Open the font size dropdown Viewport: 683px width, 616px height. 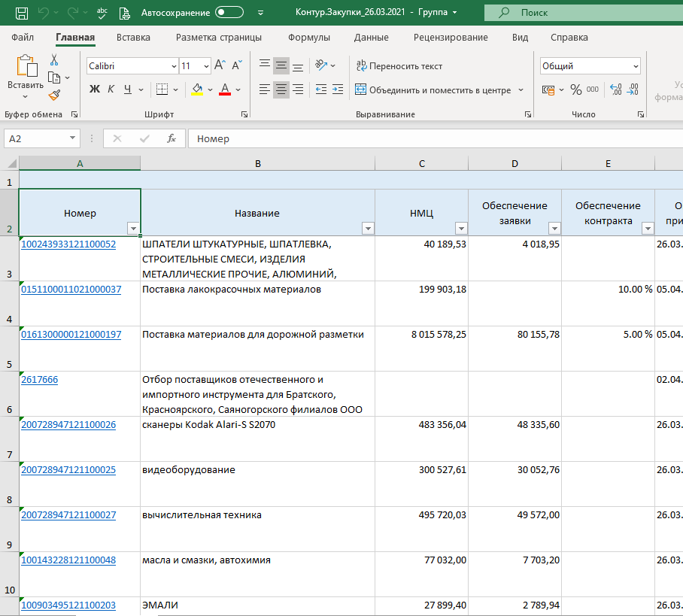coord(206,66)
